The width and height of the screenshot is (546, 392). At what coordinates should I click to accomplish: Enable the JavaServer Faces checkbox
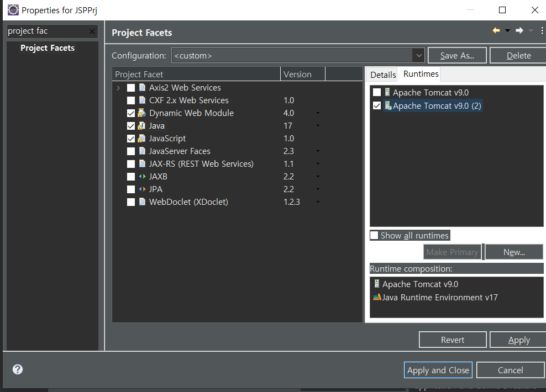(131, 151)
